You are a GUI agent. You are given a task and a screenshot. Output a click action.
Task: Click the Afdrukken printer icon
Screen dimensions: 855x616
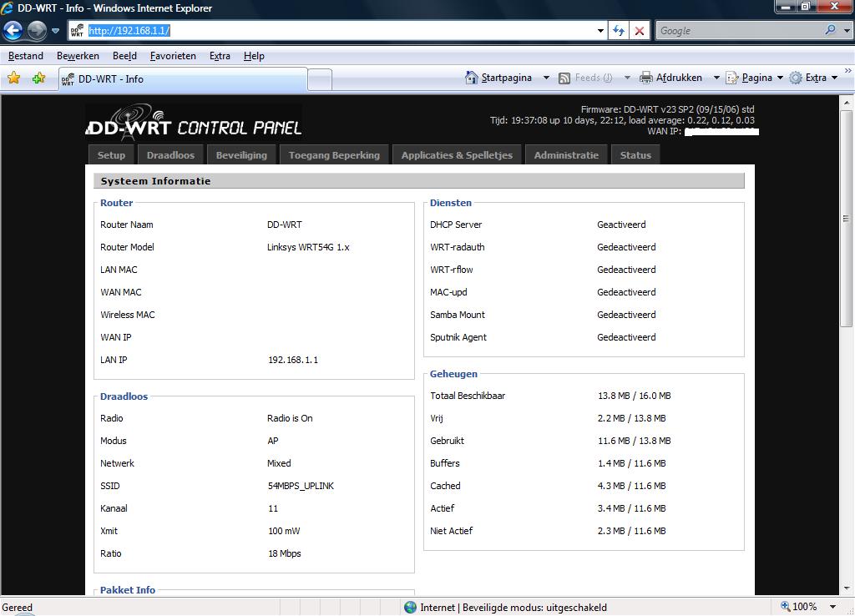click(x=645, y=78)
